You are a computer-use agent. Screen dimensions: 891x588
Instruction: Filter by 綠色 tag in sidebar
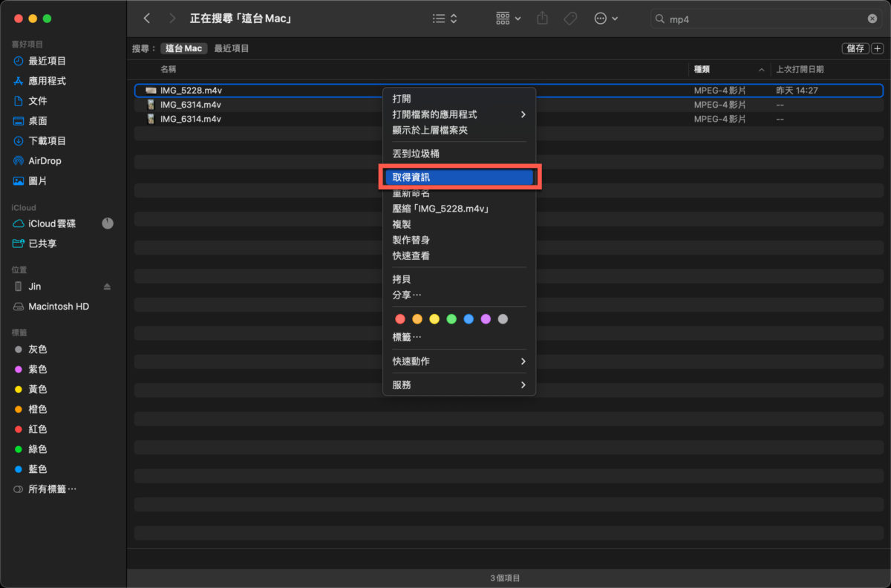point(38,450)
